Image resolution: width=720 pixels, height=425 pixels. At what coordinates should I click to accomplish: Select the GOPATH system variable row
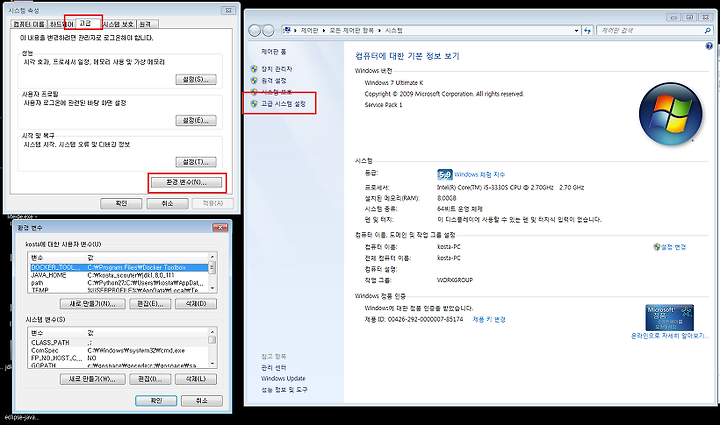click(x=119, y=365)
